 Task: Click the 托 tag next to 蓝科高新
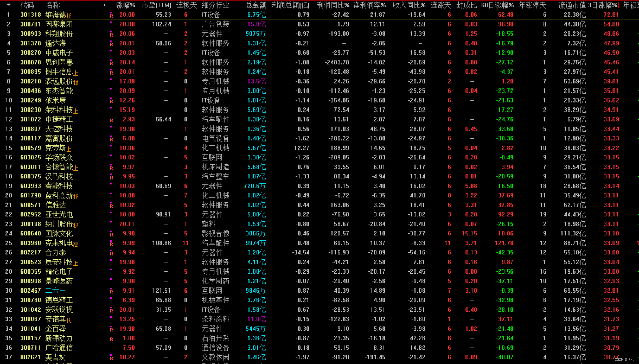76,197
